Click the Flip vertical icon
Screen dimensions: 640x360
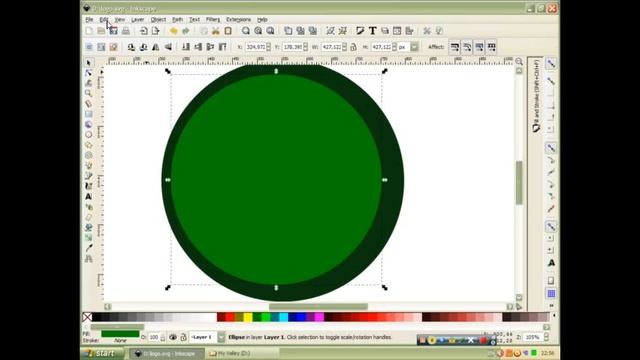[168, 47]
